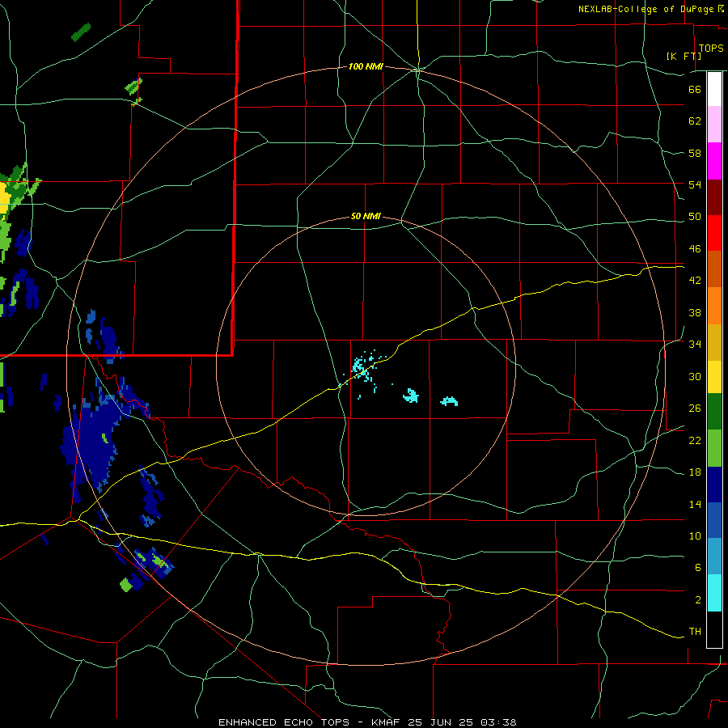Click the dark red (maroon) legend swatch
The image size is (728, 728).
(714, 197)
